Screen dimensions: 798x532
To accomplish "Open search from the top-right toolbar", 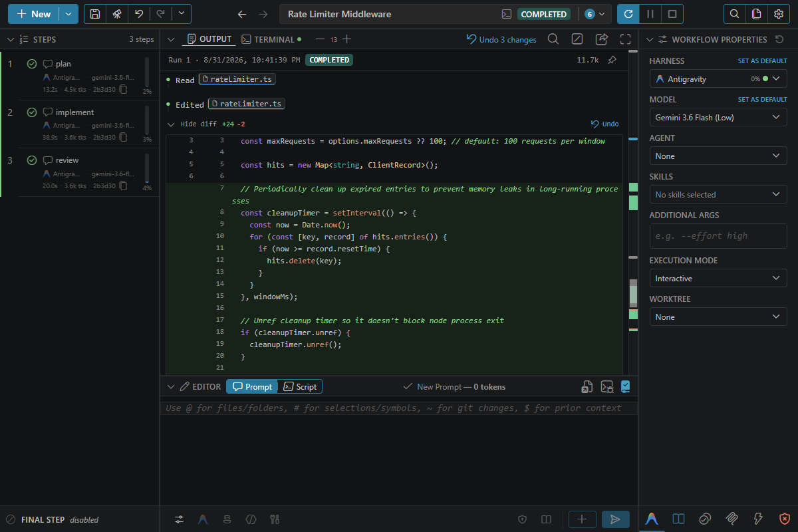I will [x=734, y=14].
